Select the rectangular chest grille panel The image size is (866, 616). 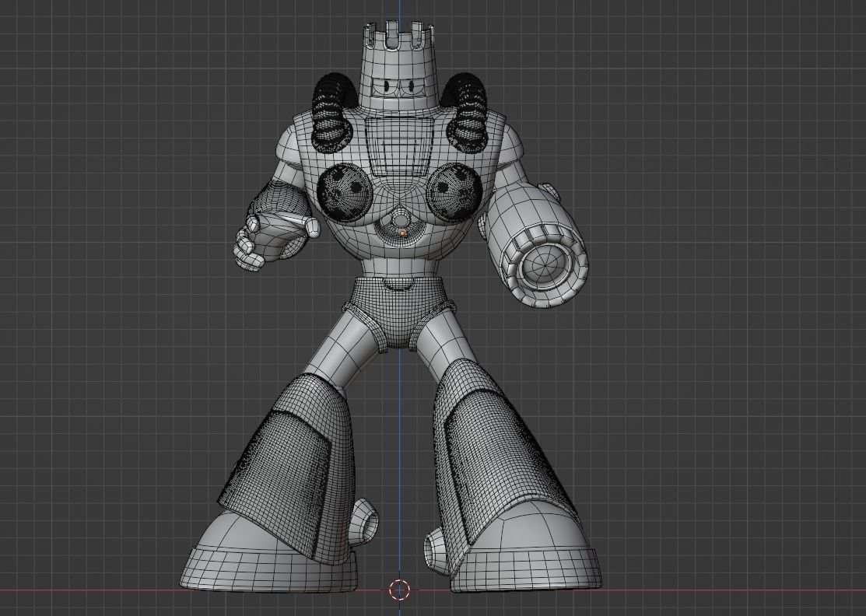399,146
